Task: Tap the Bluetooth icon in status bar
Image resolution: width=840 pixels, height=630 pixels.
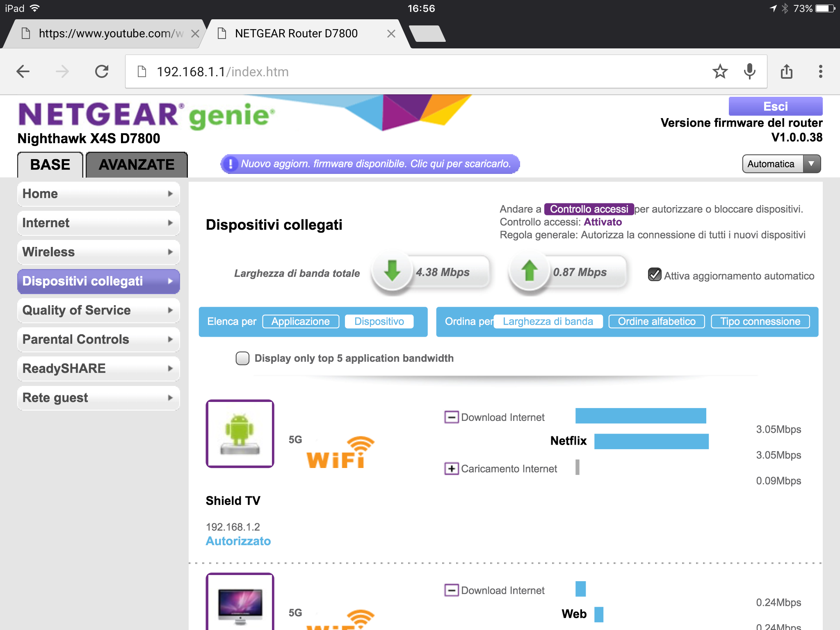Action: pos(785,9)
